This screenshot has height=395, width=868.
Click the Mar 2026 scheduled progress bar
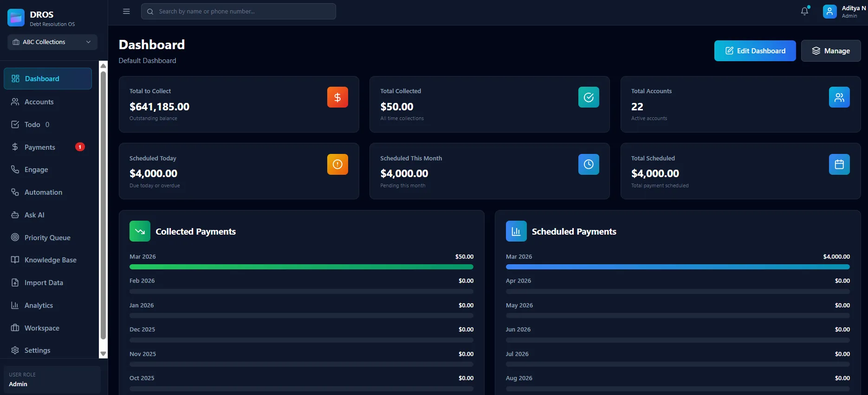678,267
